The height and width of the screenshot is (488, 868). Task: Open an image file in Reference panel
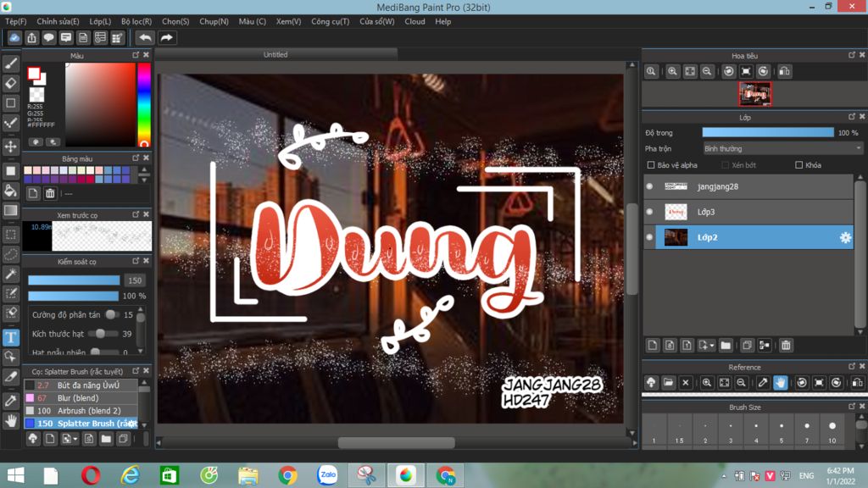coord(668,382)
